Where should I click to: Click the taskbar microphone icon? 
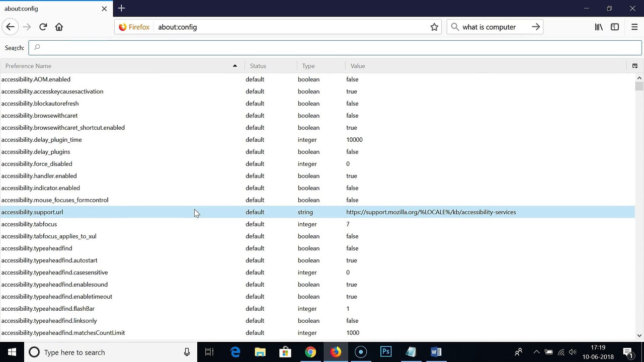[x=187, y=352]
